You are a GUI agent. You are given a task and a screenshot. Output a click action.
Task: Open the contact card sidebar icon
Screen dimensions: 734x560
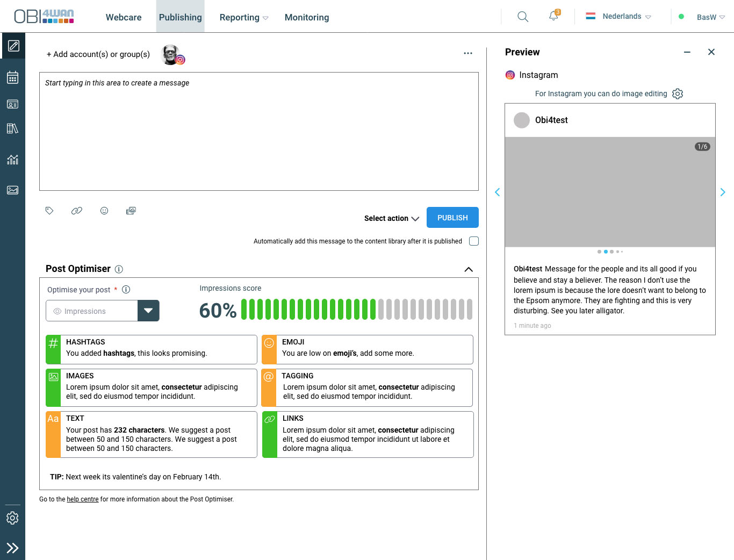[x=12, y=104]
